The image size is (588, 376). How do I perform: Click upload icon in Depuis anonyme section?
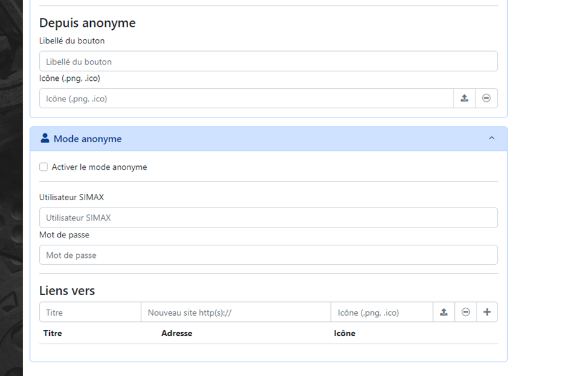click(464, 98)
